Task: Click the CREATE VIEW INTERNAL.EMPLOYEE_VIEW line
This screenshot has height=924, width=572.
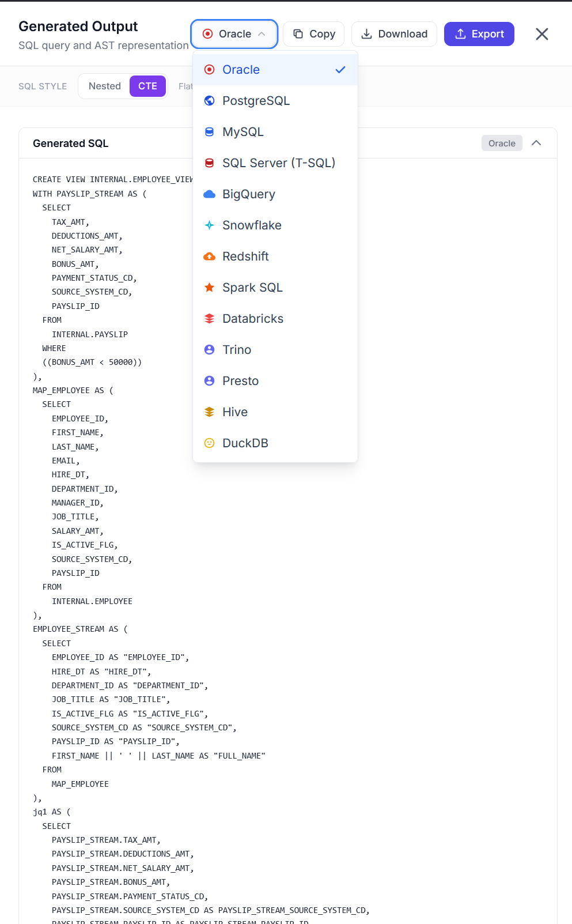Action: point(113,179)
